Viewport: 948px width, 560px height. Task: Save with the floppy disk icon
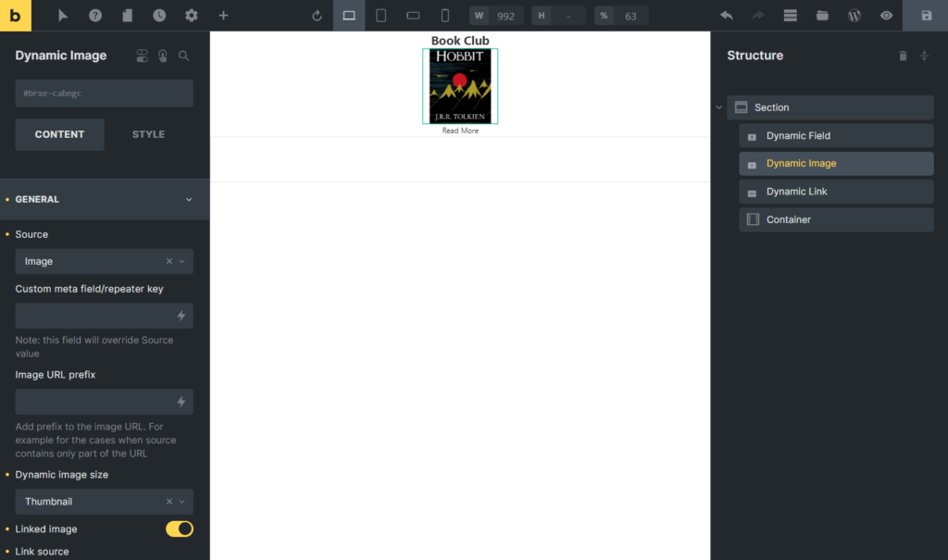point(926,16)
